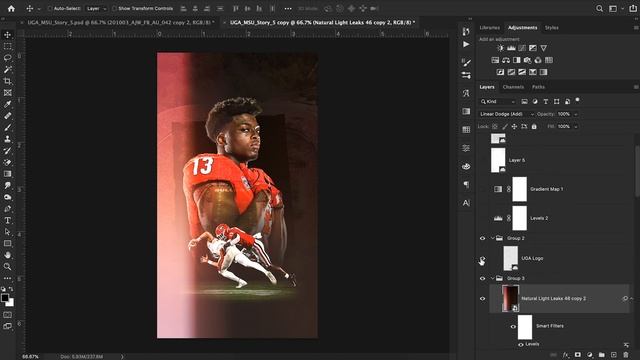Open the Auto-Select Layer dropdown
The width and height of the screenshot is (640, 360).
(x=96, y=8)
